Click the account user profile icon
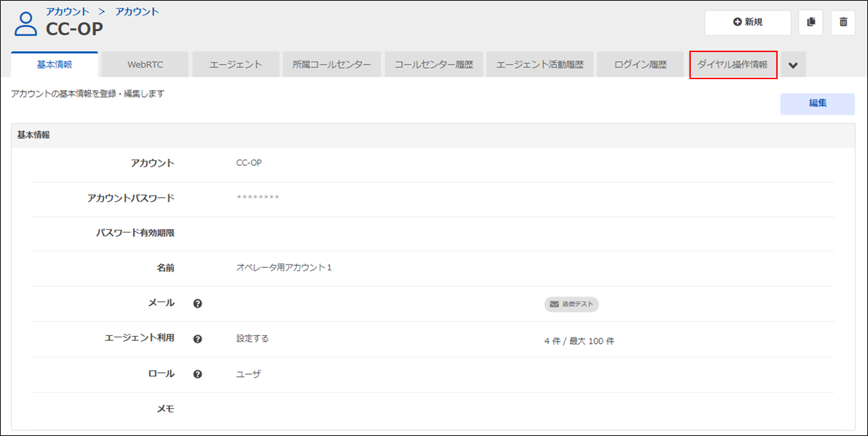The image size is (868, 436). click(x=26, y=24)
